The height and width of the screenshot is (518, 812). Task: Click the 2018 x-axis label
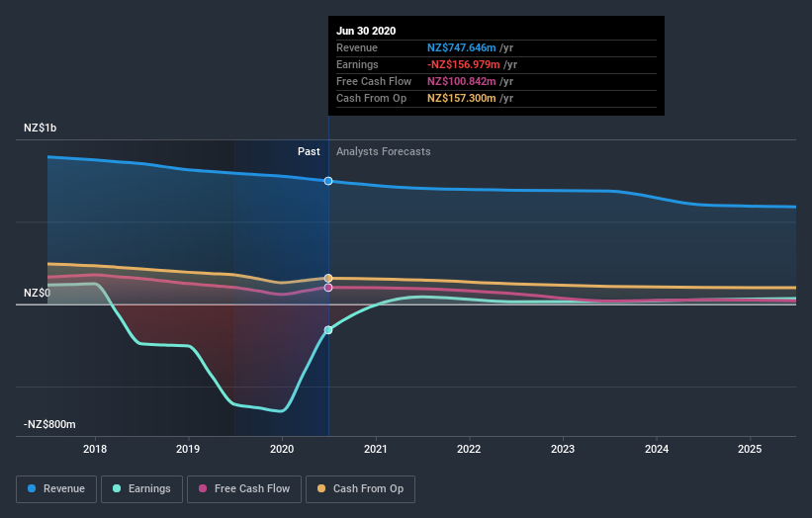tap(95, 449)
